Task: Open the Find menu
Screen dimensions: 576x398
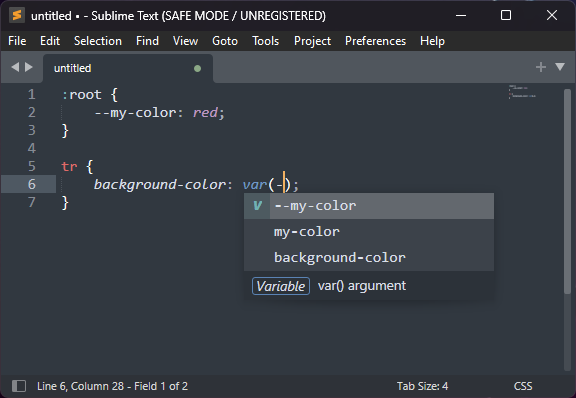Action: [147, 41]
